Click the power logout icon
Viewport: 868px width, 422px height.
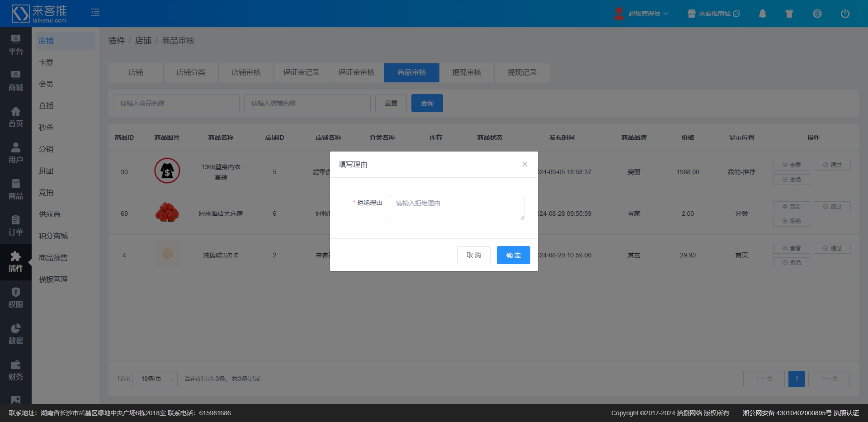tap(844, 14)
